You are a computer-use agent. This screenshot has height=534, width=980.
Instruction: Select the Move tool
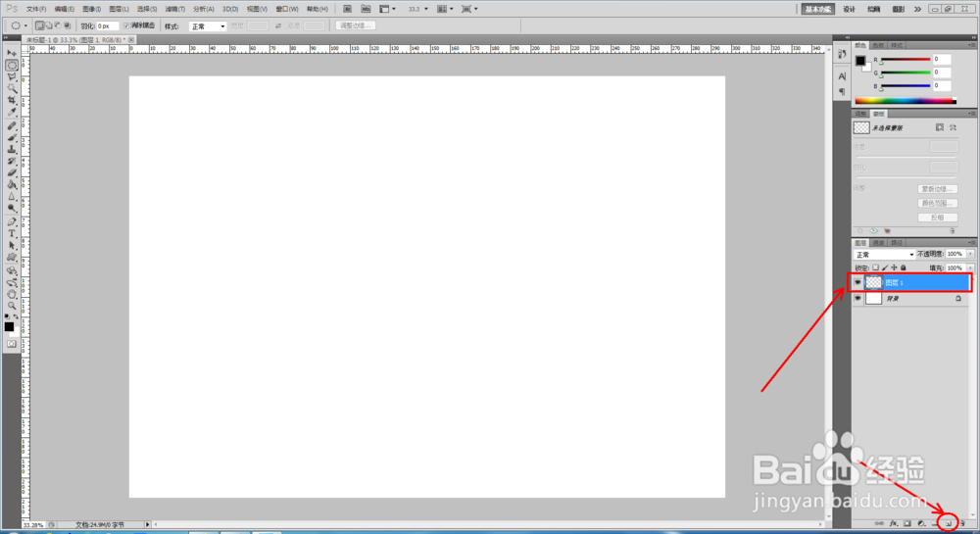click(x=11, y=53)
